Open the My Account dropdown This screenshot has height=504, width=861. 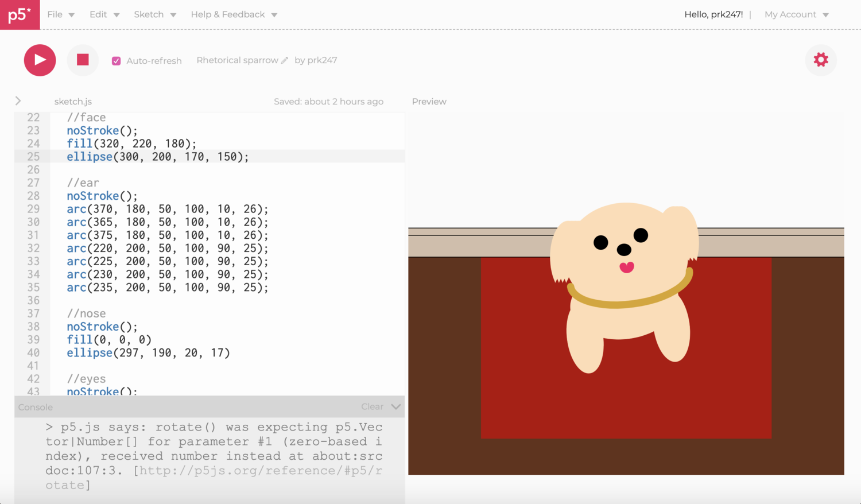coord(797,14)
